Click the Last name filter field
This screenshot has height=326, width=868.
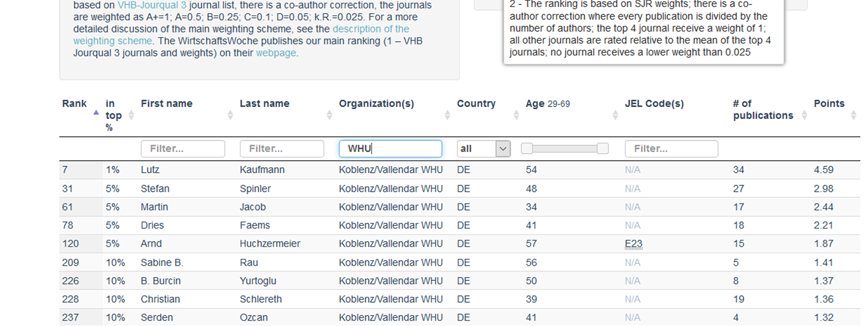[282, 149]
